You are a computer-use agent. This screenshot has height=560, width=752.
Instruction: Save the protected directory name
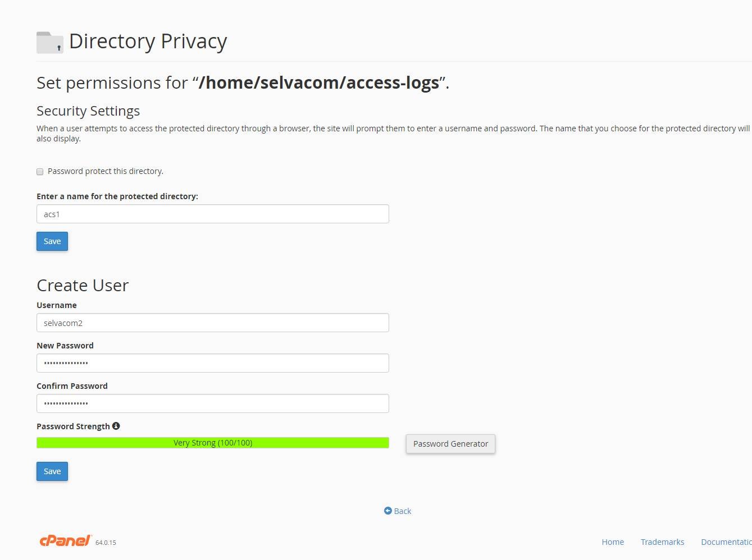pyautogui.click(x=52, y=241)
